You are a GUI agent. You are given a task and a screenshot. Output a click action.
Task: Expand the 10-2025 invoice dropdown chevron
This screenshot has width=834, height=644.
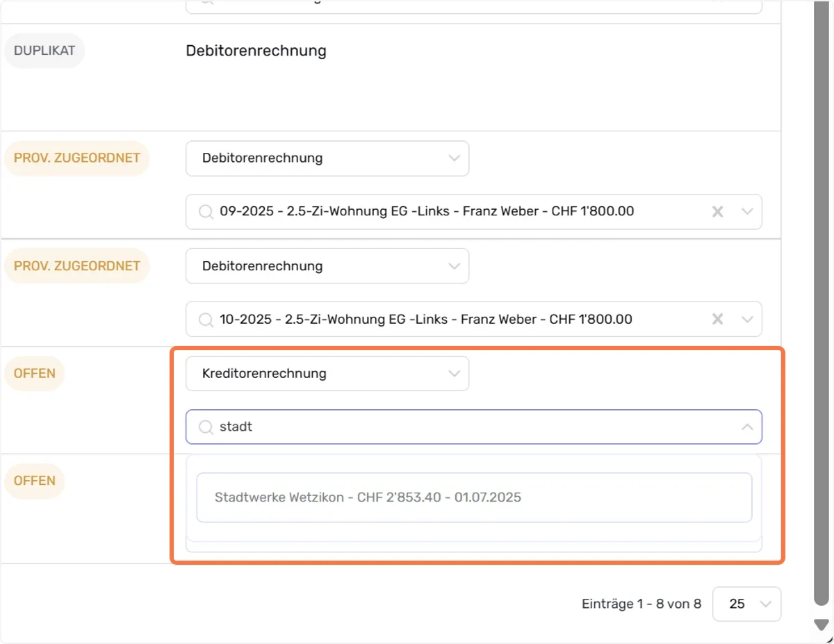(x=747, y=320)
